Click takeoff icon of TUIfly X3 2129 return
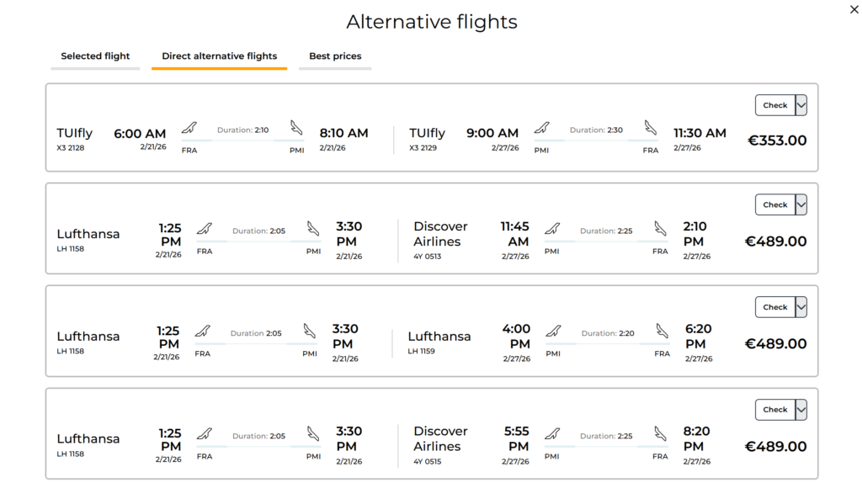Image resolution: width=862 pixels, height=504 pixels. click(x=541, y=128)
